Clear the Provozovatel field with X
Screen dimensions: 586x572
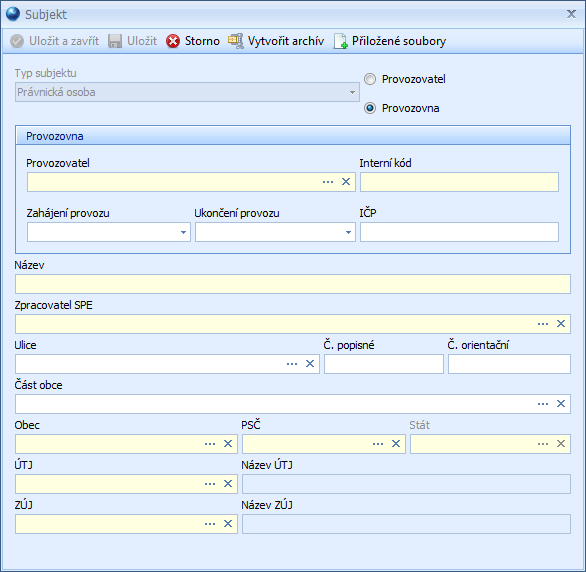pyautogui.click(x=346, y=182)
